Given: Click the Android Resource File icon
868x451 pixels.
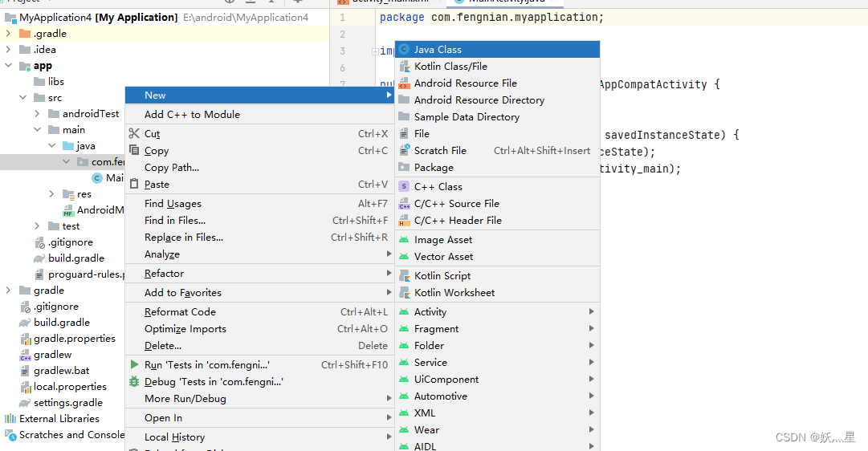Looking at the screenshot, I should (x=404, y=83).
